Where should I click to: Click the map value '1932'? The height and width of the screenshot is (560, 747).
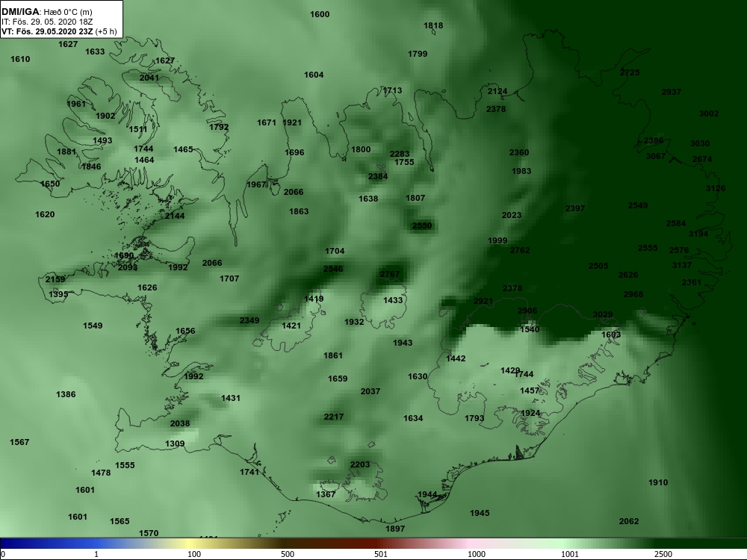[354, 322]
